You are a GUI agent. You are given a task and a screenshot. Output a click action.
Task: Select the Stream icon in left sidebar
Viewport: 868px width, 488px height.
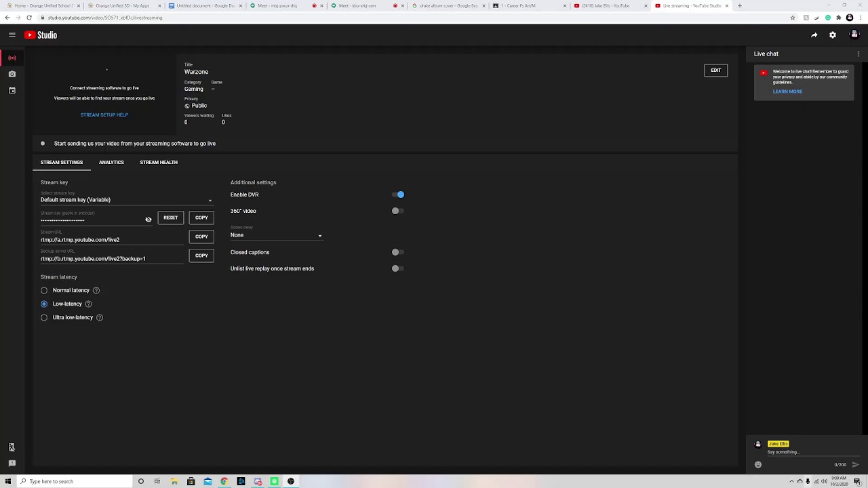pyautogui.click(x=12, y=58)
